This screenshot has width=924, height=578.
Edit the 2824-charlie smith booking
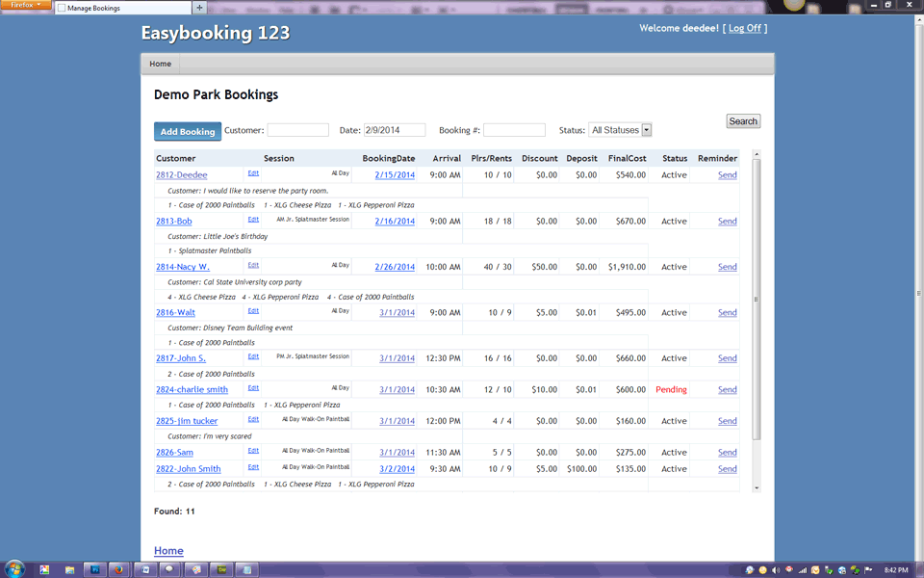(x=253, y=387)
